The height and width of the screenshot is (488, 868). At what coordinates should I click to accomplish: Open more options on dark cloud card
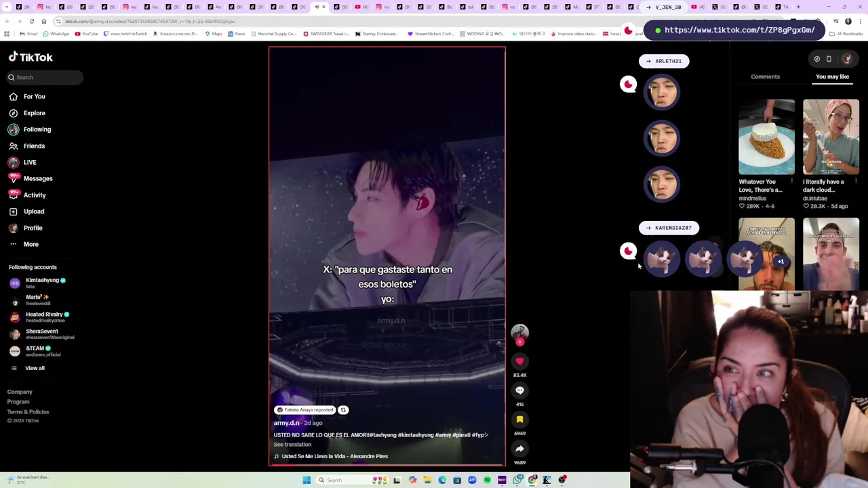pyautogui.click(x=856, y=182)
